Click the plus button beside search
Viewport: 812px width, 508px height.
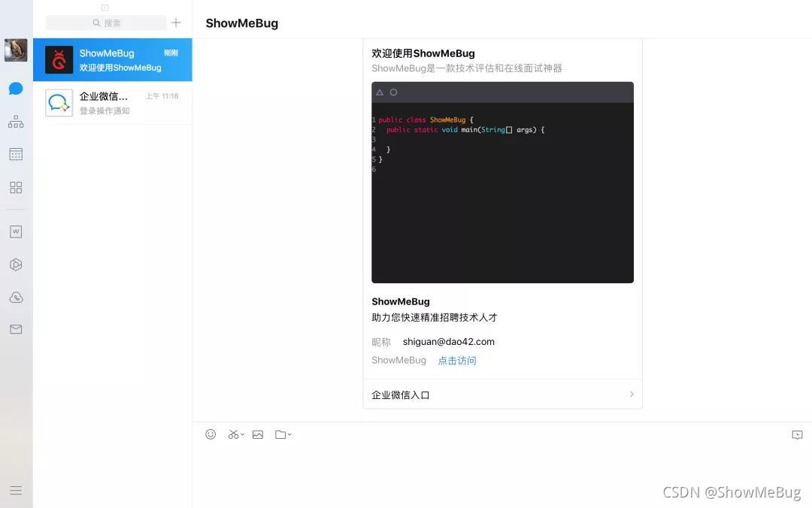pyautogui.click(x=176, y=23)
